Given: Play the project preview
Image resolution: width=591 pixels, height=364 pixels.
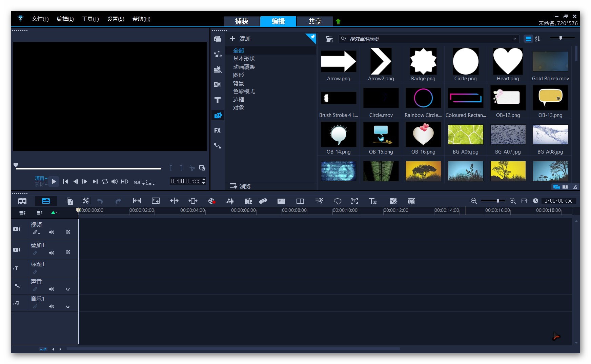Looking at the screenshot, I should [x=54, y=182].
